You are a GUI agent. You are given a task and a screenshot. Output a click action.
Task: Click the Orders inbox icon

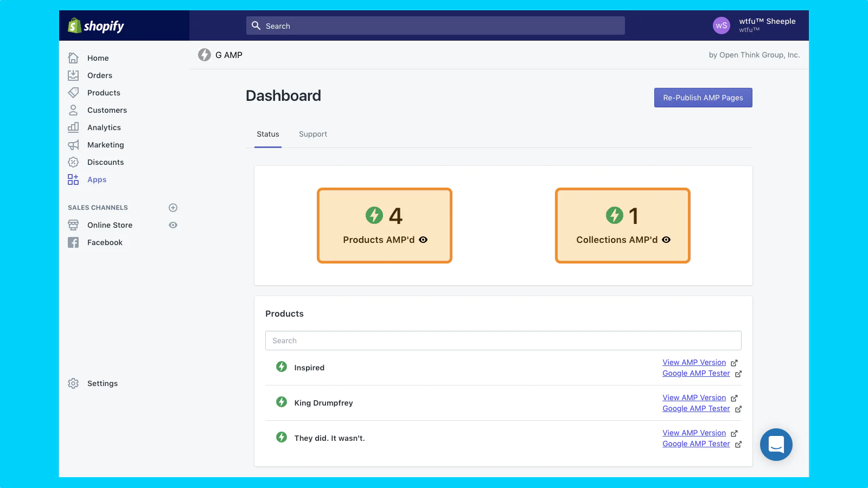tap(73, 75)
